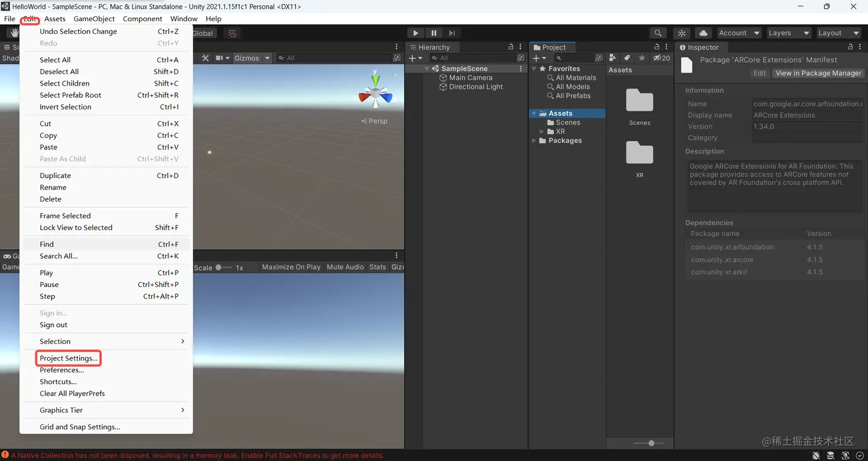Collapse the SampleScene foldout arrow
This screenshot has width=868, height=461.
tap(427, 69)
